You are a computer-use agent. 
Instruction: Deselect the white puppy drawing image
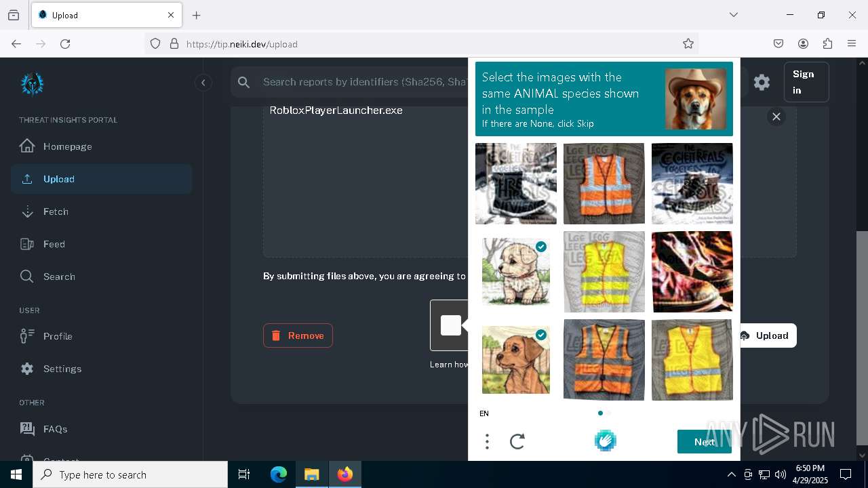coord(516,272)
